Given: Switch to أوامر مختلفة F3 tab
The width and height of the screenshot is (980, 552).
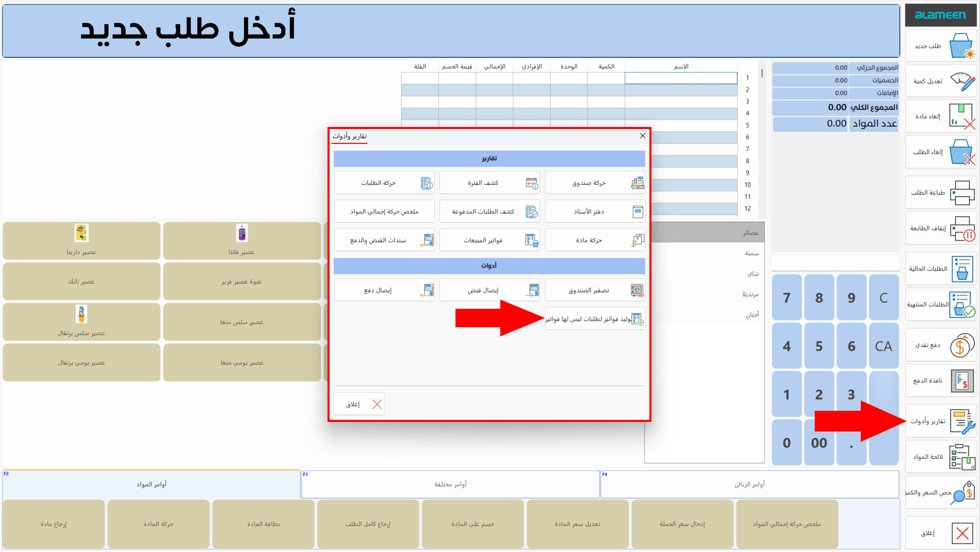Looking at the screenshot, I should coord(450,484).
